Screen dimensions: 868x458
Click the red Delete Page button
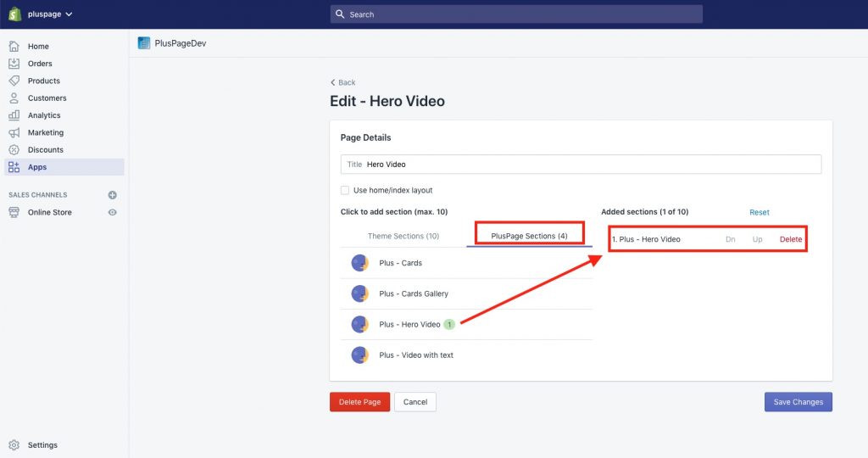[x=359, y=402]
